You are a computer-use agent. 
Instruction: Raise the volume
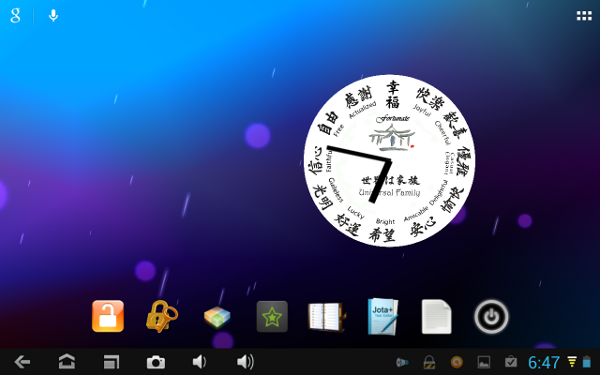click(245, 362)
